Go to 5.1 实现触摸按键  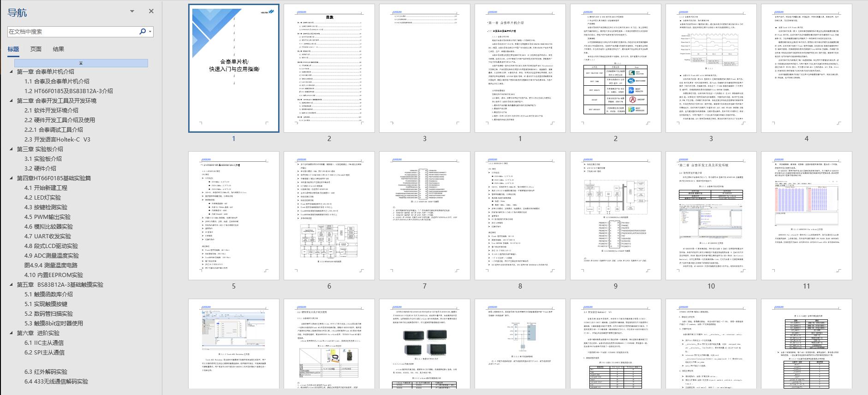tap(46, 304)
